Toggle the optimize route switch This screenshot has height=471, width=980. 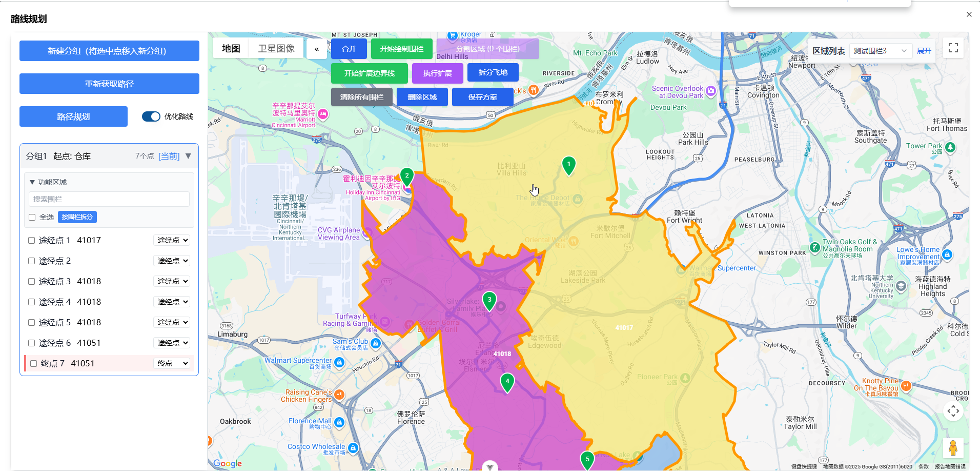point(151,116)
